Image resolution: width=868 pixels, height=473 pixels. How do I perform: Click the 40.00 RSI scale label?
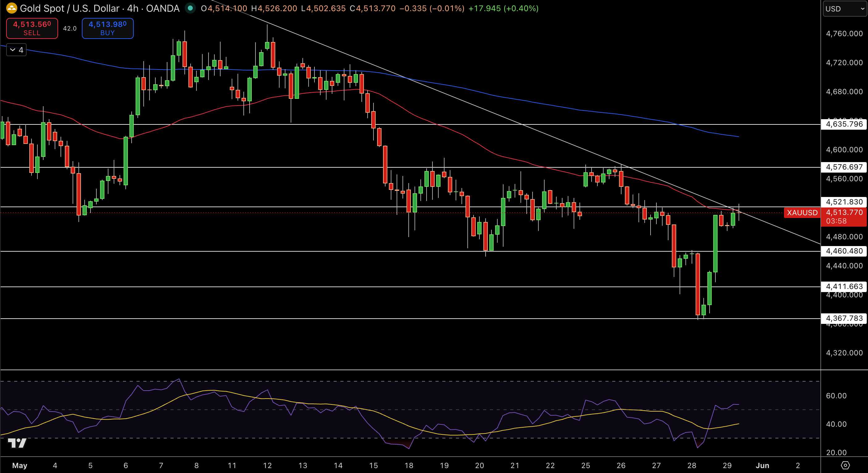coord(836,424)
